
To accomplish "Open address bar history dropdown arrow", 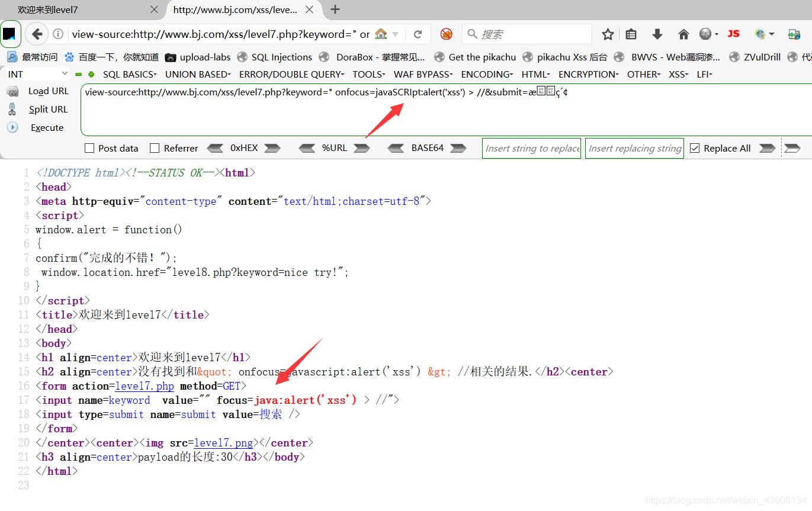I will (x=396, y=34).
